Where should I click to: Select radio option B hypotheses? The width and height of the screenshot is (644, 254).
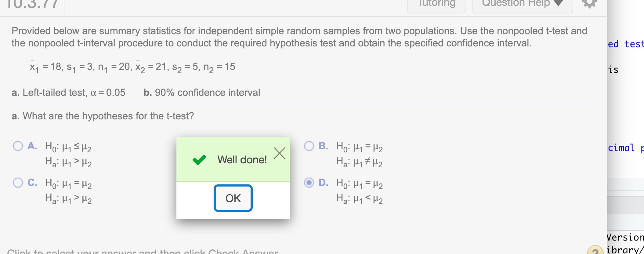(x=309, y=146)
